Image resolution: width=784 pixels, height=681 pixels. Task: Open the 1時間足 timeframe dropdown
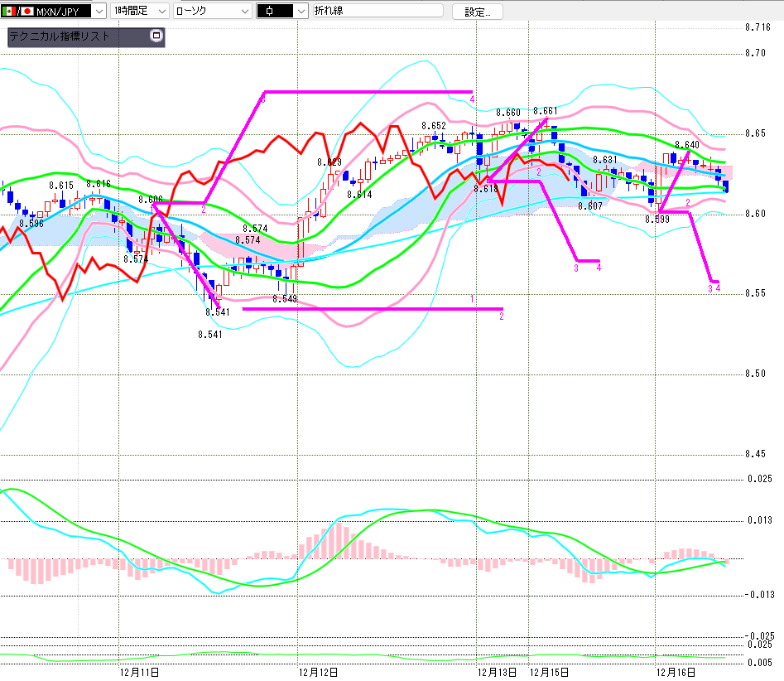[x=161, y=12]
